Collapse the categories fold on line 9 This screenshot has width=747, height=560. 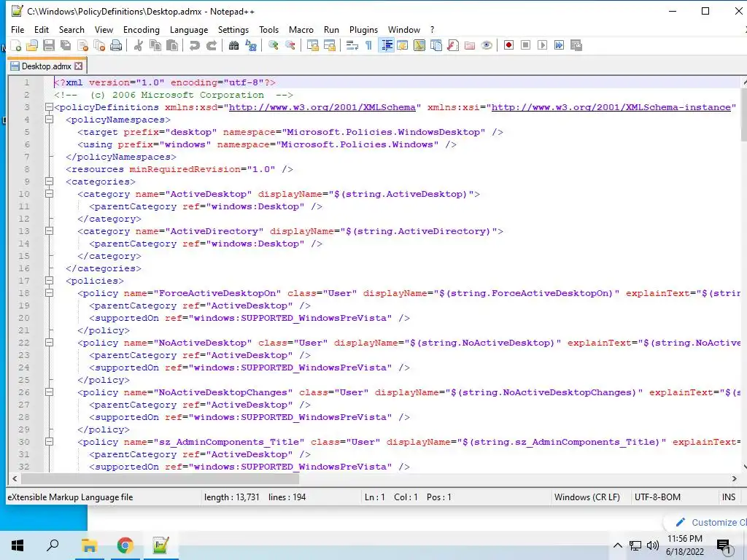[x=49, y=182]
